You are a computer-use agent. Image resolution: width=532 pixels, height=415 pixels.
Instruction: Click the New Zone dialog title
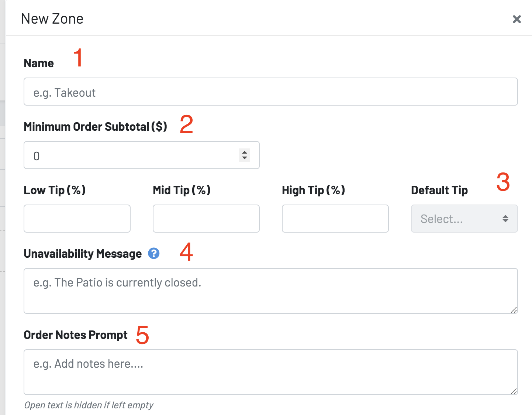click(52, 19)
